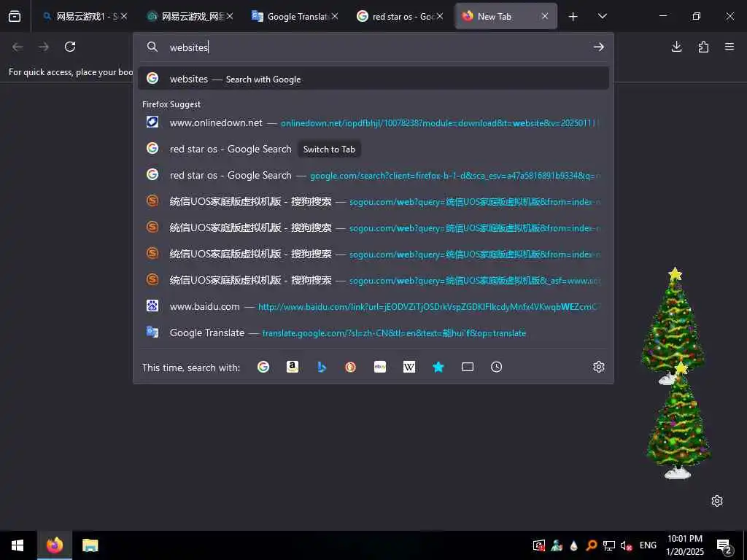Select 'websites — Search with Google' suggestion
747x560 pixels.
tap(373, 79)
